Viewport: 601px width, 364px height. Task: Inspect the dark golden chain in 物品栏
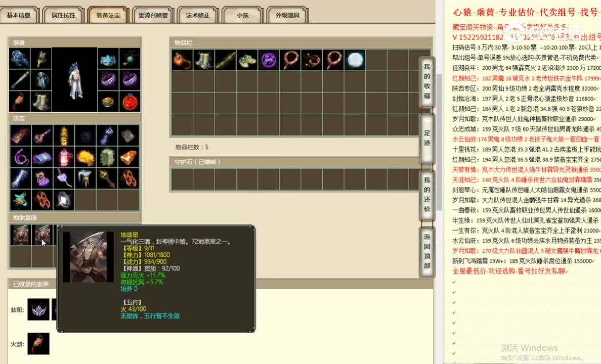click(x=312, y=60)
